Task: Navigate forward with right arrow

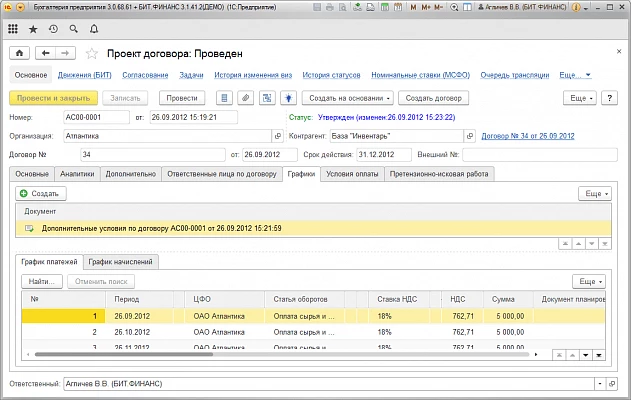Action: click(x=65, y=53)
